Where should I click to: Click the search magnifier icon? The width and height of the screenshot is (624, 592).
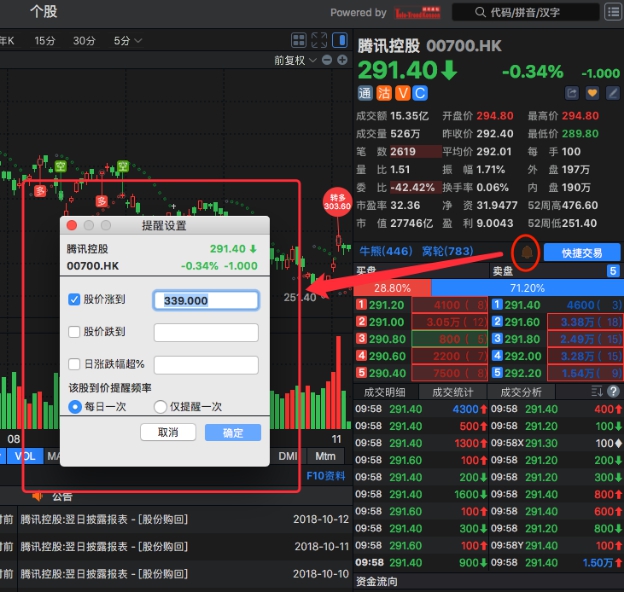pos(480,12)
